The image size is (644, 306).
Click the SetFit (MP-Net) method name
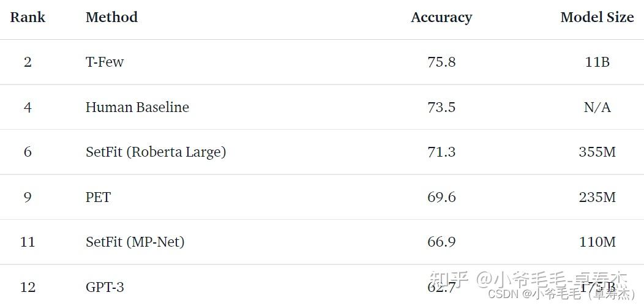click(135, 242)
